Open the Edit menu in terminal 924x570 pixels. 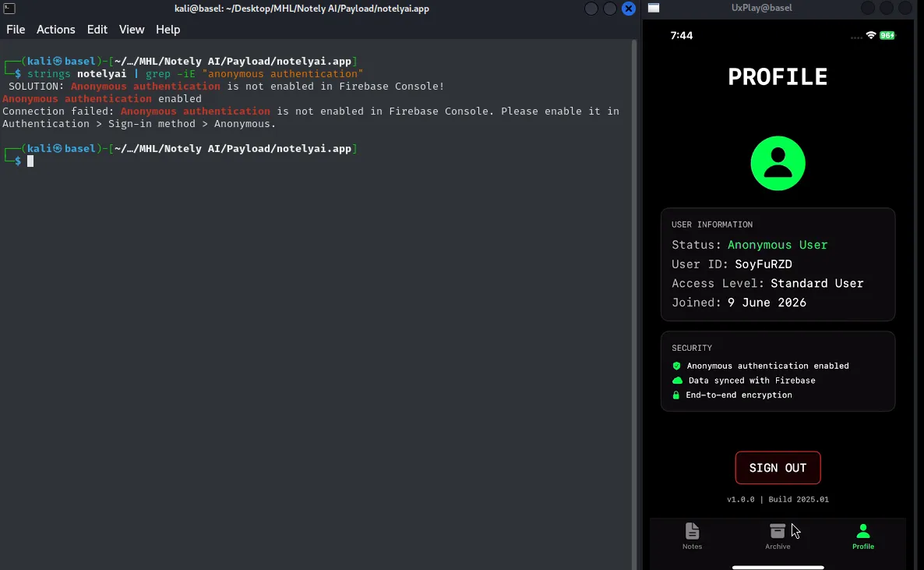click(x=97, y=30)
